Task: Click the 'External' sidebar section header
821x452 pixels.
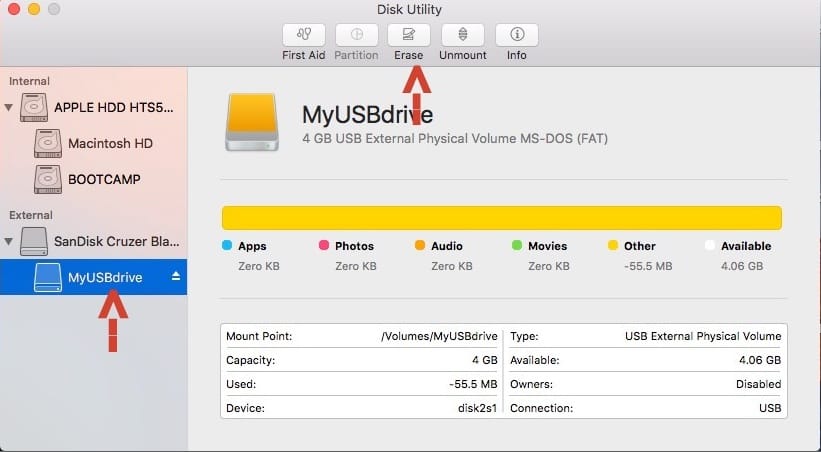Action: pos(31,215)
